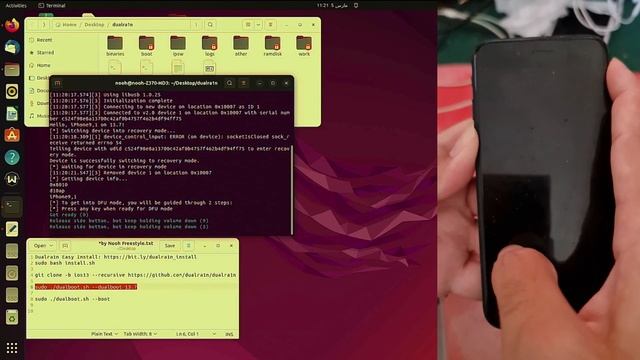This screenshot has height=360, width=640.
Task: Select Home in Files sidebar
Action: (x=43, y=65)
